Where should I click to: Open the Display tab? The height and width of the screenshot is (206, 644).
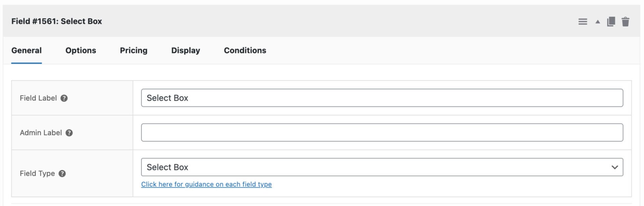click(x=185, y=50)
